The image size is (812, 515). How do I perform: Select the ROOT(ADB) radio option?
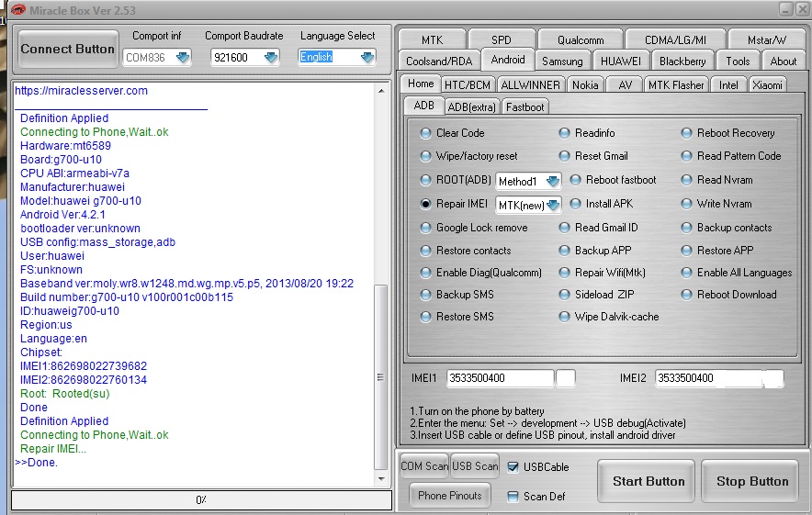(x=425, y=180)
